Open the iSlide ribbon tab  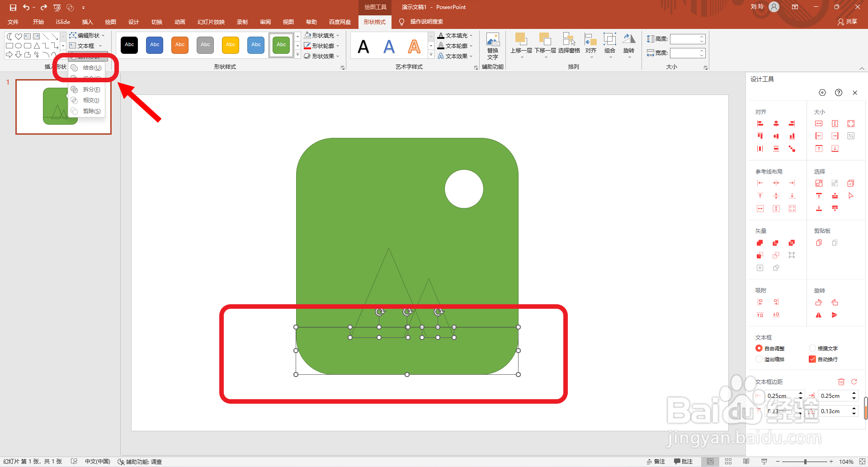pyautogui.click(x=63, y=22)
